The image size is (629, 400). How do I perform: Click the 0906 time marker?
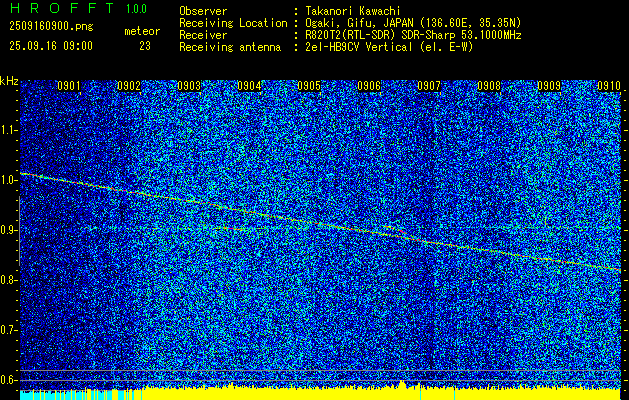369,86
